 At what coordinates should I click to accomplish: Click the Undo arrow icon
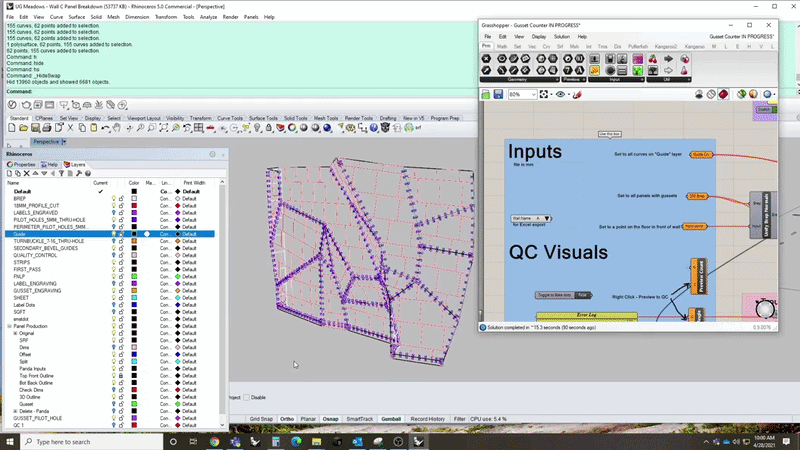[x=106, y=128]
